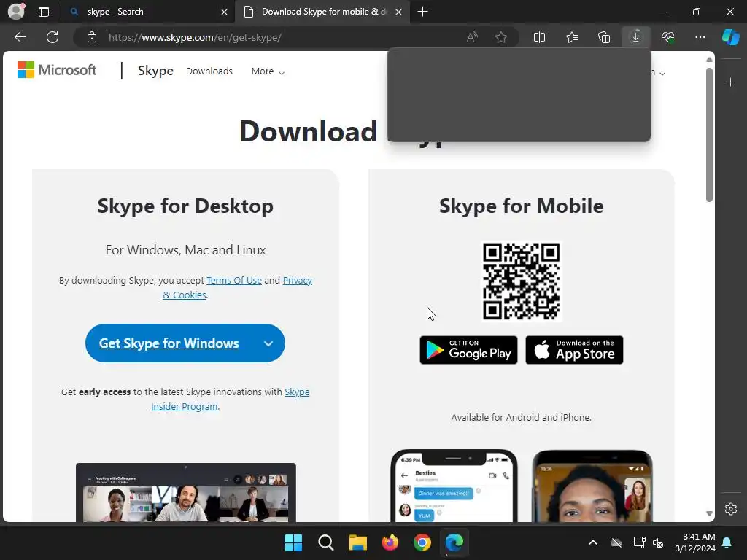Switch to the skype - Search tab
Viewport: 747px width, 560px height.
pyautogui.click(x=147, y=12)
